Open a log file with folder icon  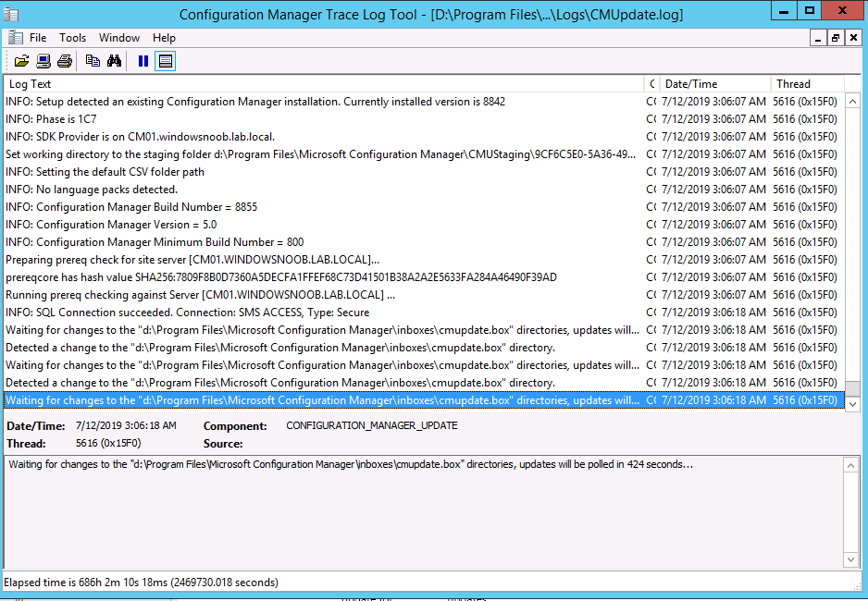click(21, 61)
